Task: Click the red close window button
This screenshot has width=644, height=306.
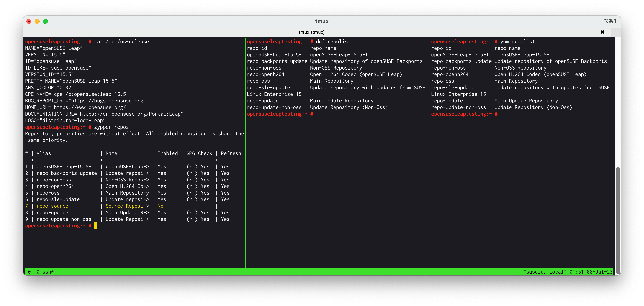Action: click(x=29, y=21)
